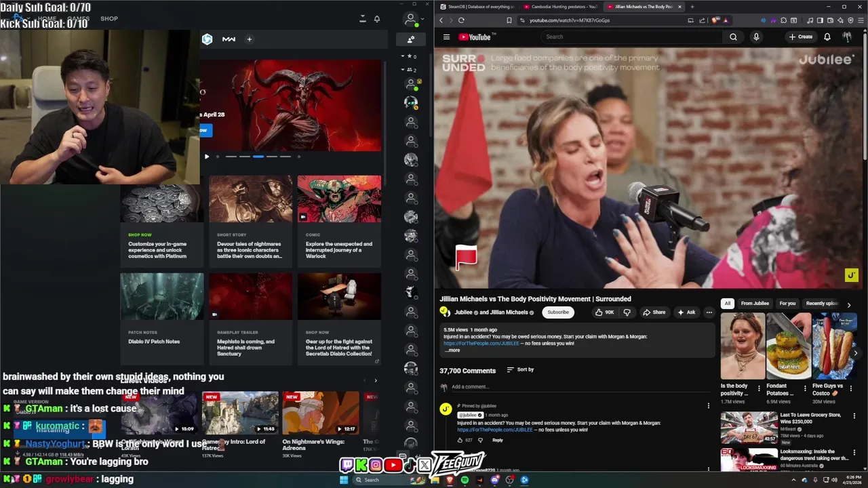Expand the description with ...more

452,350
